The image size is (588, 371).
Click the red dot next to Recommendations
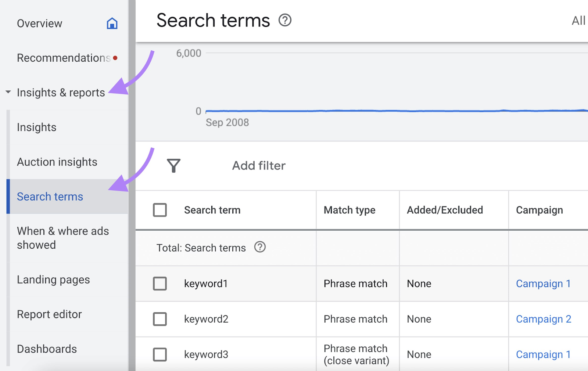(x=115, y=58)
